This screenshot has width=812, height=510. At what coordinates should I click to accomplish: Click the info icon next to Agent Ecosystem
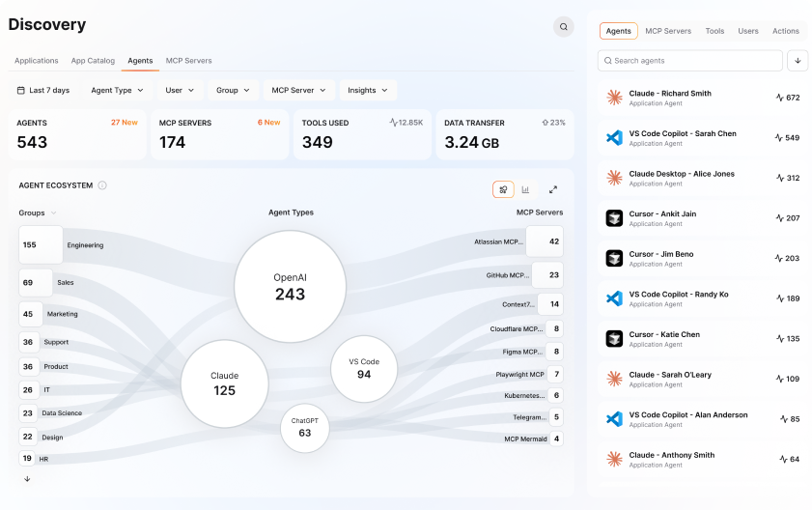click(102, 185)
